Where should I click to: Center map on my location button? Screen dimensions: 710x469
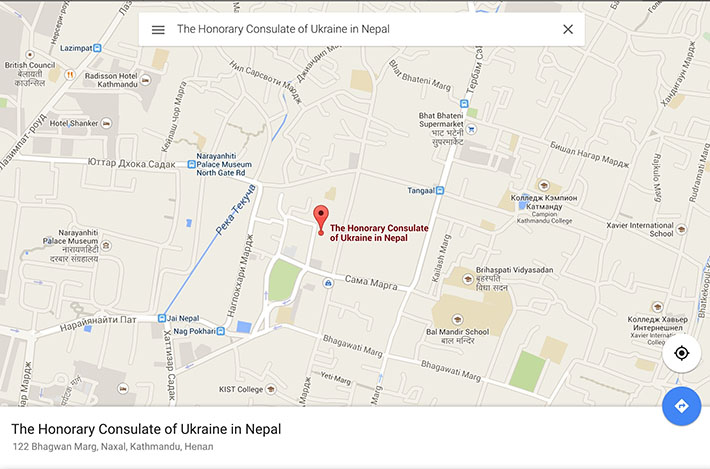(681, 353)
